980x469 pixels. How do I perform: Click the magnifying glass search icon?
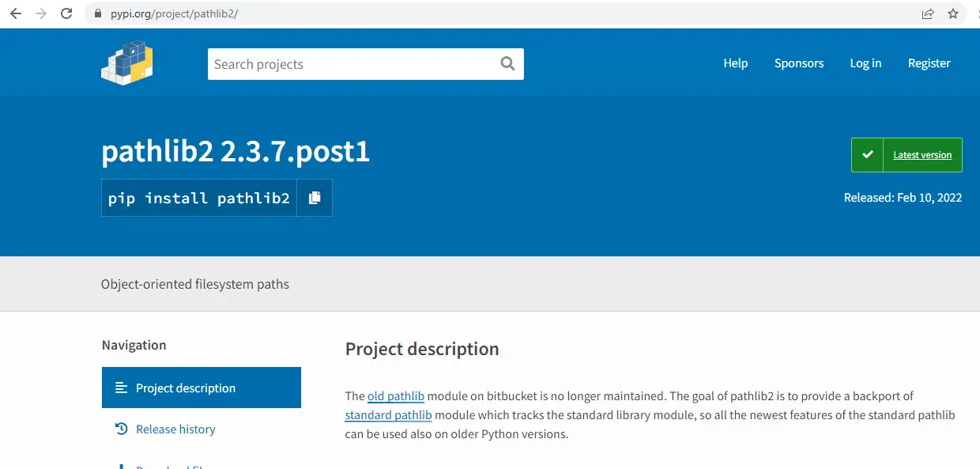point(507,64)
